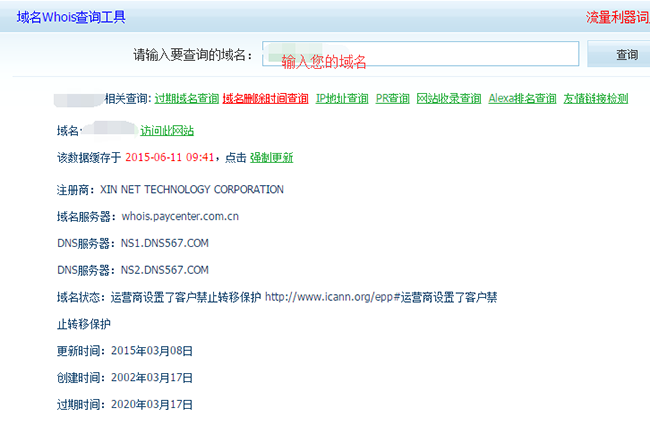Select the 网站收录查询 link
650x425 pixels.
pos(448,99)
